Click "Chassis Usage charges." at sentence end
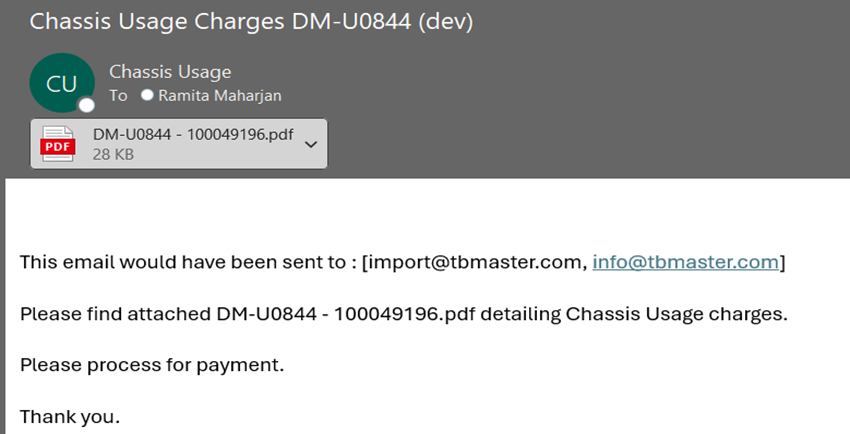Viewport: 850px width, 434px height. pos(677,314)
